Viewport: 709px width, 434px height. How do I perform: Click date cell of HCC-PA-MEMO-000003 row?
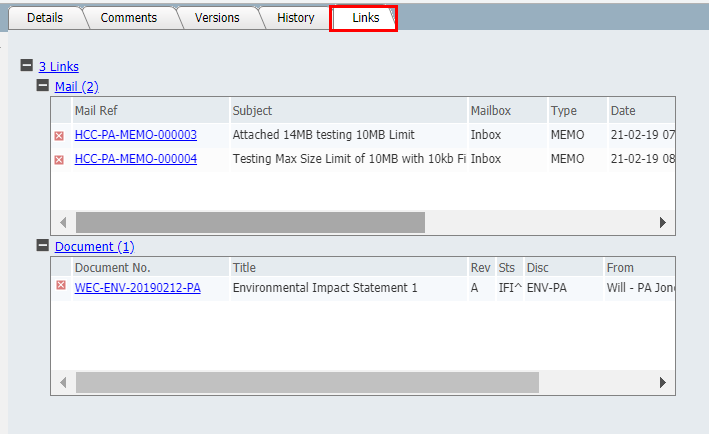click(x=642, y=135)
